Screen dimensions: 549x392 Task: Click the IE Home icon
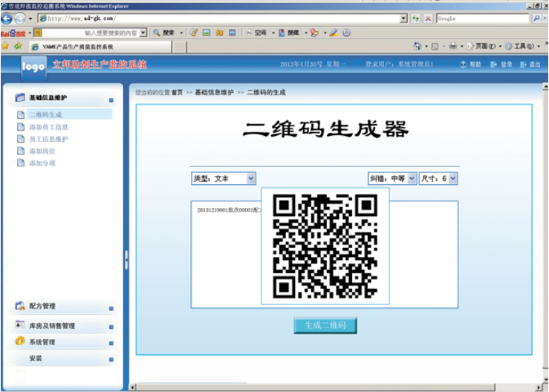417,46
